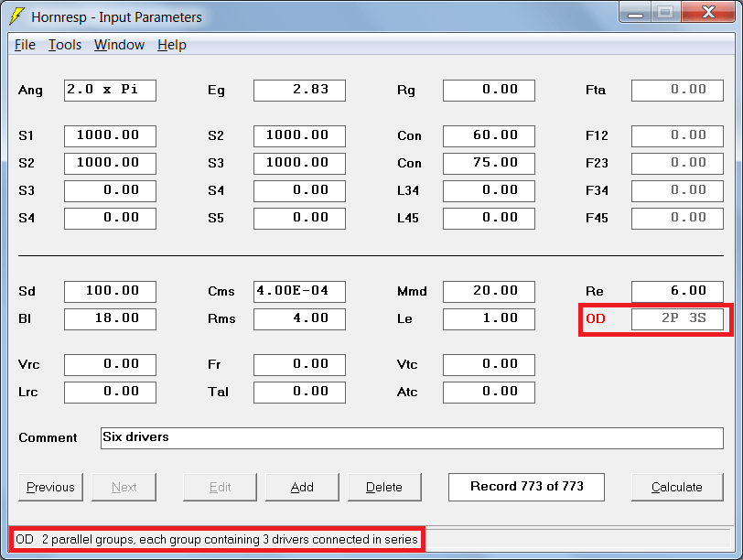Click the Calculate button

(x=677, y=487)
